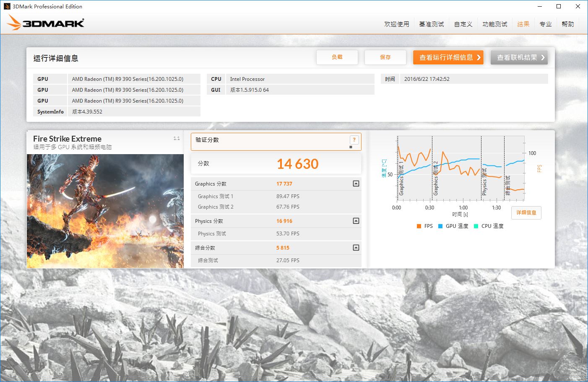
Task: Click the FPS temperature chart area
Action: coord(461,168)
